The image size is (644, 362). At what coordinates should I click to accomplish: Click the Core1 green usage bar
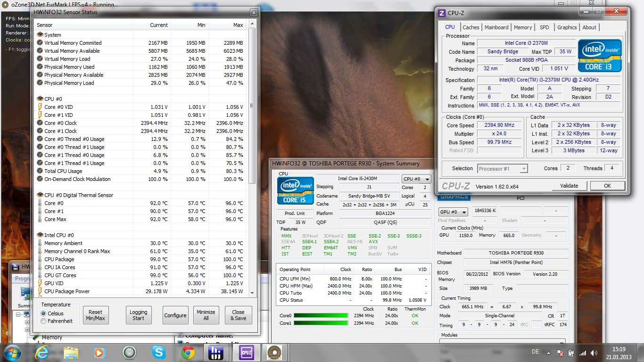pos(321,323)
